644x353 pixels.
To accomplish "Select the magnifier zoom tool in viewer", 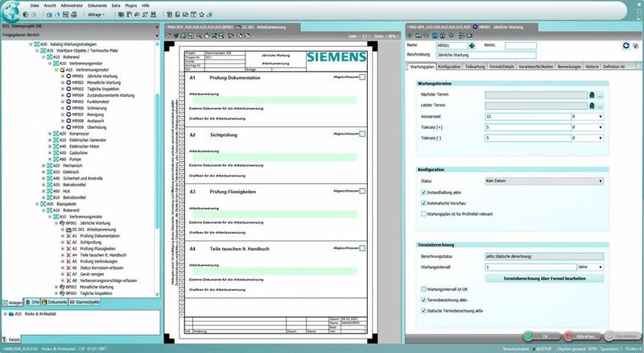I will 199,35.
